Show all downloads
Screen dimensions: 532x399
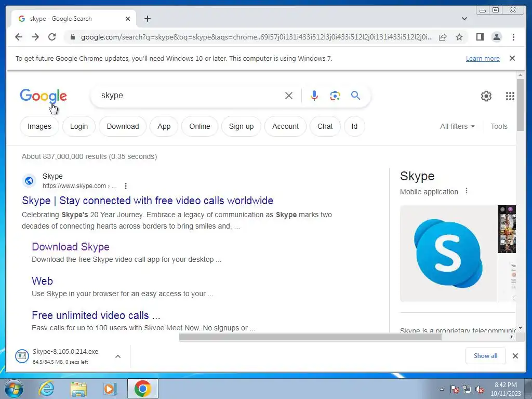pos(486,356)
